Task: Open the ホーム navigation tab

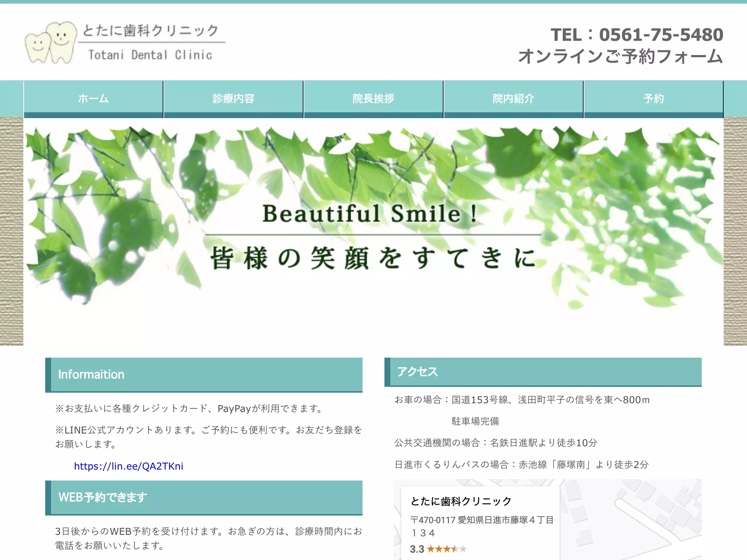Action: [93, 99]
